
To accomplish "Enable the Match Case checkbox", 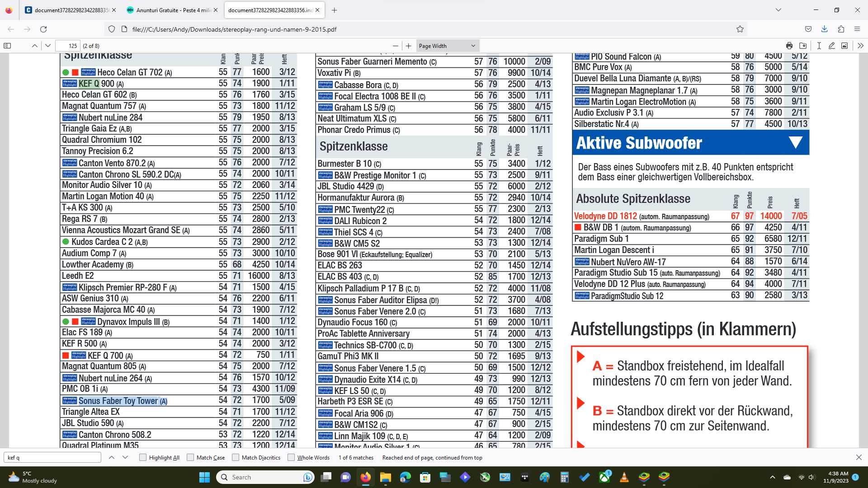I will pos(190,457).
